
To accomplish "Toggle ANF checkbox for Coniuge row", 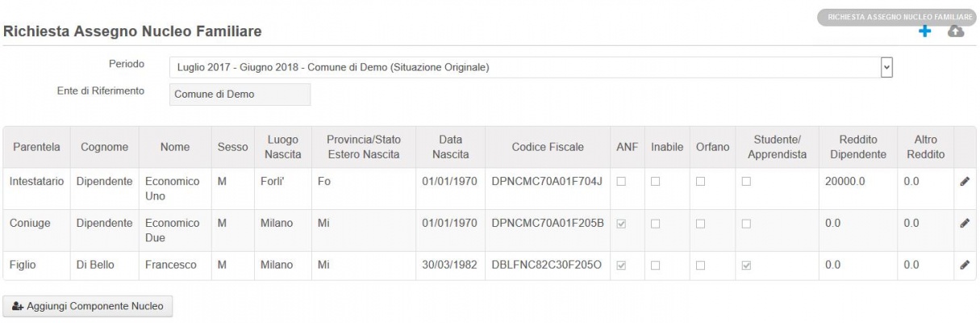I will (621, 222).
